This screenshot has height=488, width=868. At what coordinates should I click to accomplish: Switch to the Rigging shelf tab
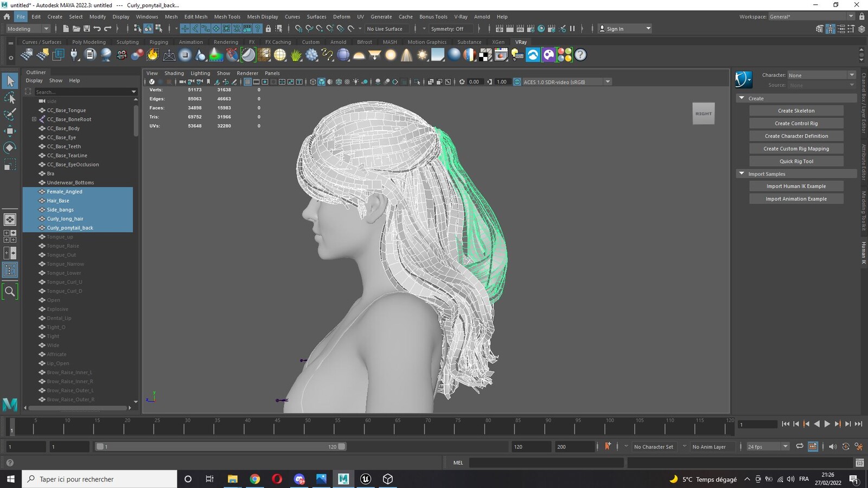pyautogui.click(x=158, y=42)
